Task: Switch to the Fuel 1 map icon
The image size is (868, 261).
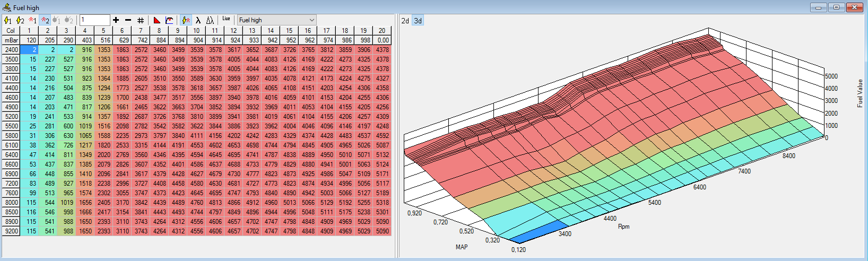Action: pyautogui.click(x=32, y=20)
